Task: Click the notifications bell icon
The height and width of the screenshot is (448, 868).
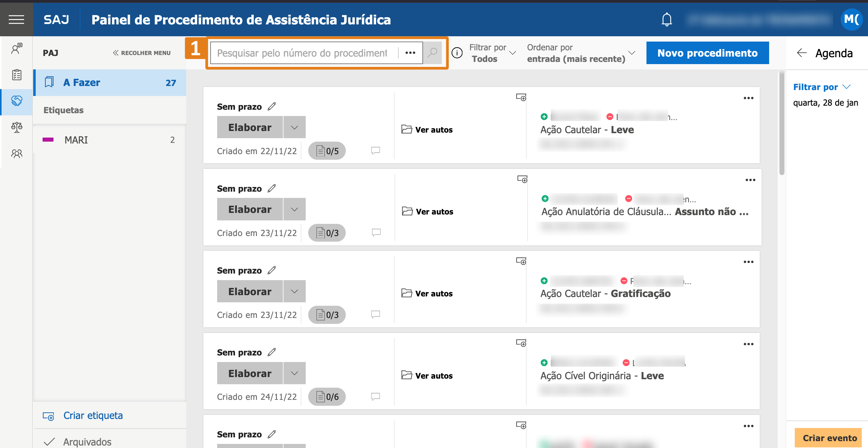Action: [x=666, y=19]
